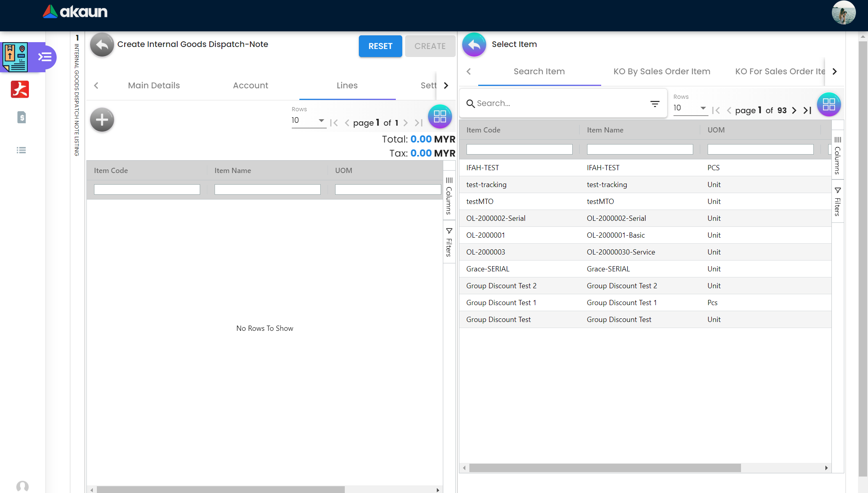Click the blue back arrow beside Select Item
This screenshot has height=493, width=868.
pyautogui.click(x=474, y=45)
